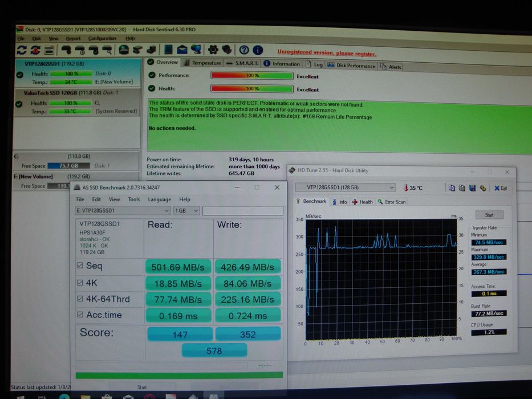This screenshot has width=532, height=399.
Task: Open the 1 GB test size dropdown
Action: (186, 211)
